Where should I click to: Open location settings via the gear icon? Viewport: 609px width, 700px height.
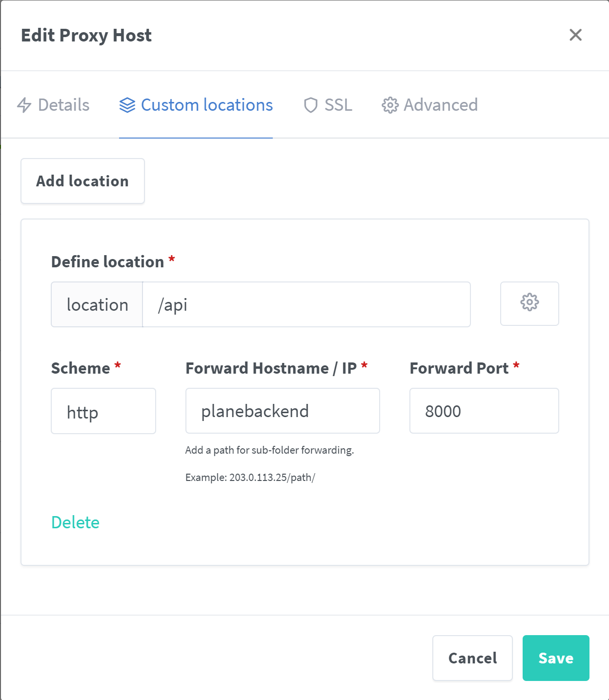529,304
